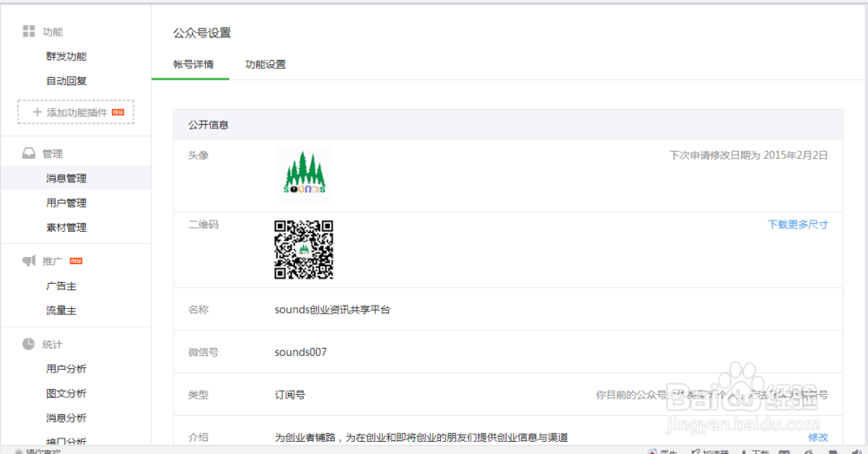Screen dimensions: 868x454
Task: Click the 名称 row label
Action: 198,310
